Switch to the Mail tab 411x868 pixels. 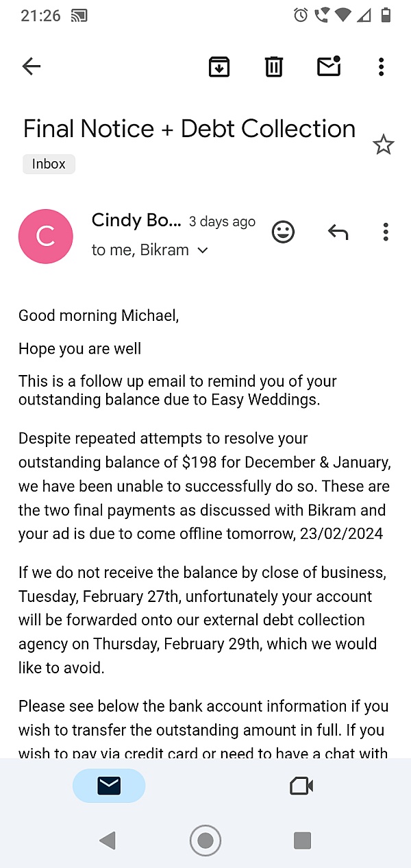pyautogui.click(x=109, y=786)
